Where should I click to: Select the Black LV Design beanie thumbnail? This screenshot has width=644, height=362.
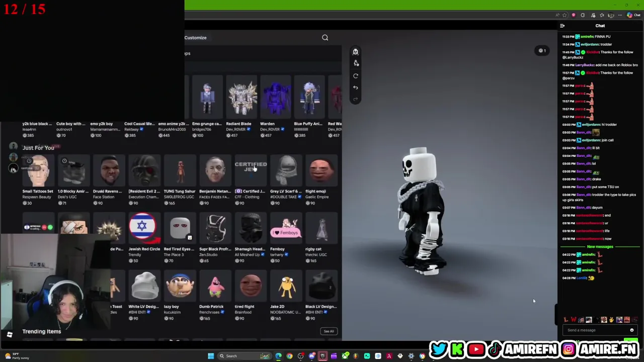coord(321,287)
